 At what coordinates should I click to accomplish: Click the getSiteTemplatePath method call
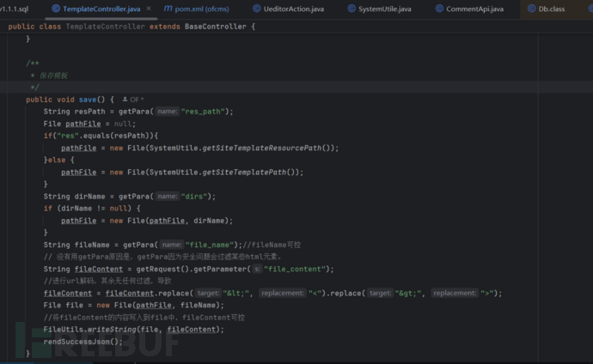pyautogui.click(x=250, y=172)
